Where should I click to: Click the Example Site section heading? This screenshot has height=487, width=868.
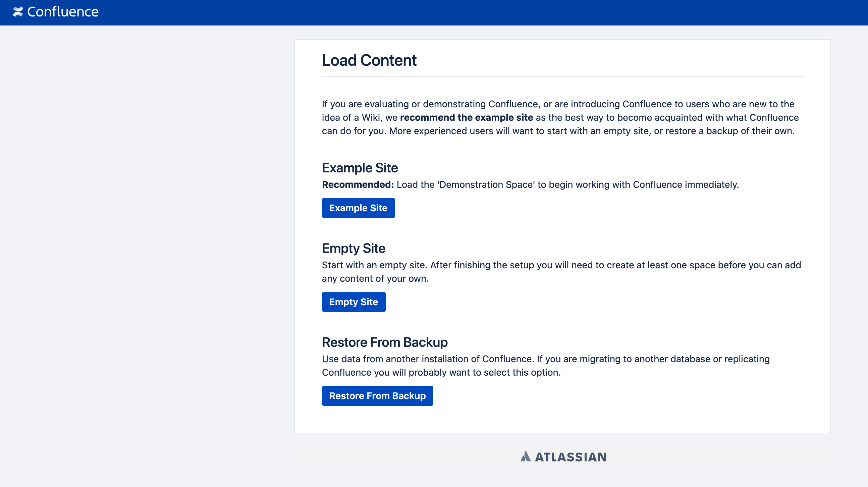(x=360, y=168)
